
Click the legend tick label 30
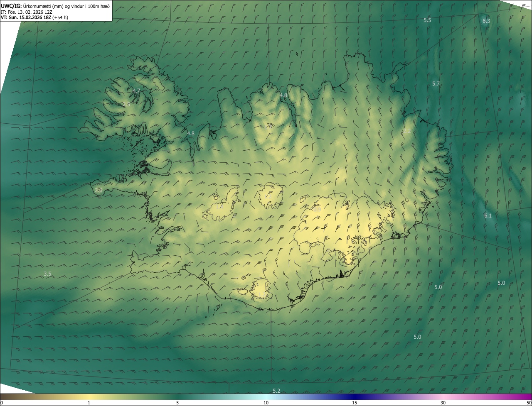pyautogui.click(x=443, y=403)
